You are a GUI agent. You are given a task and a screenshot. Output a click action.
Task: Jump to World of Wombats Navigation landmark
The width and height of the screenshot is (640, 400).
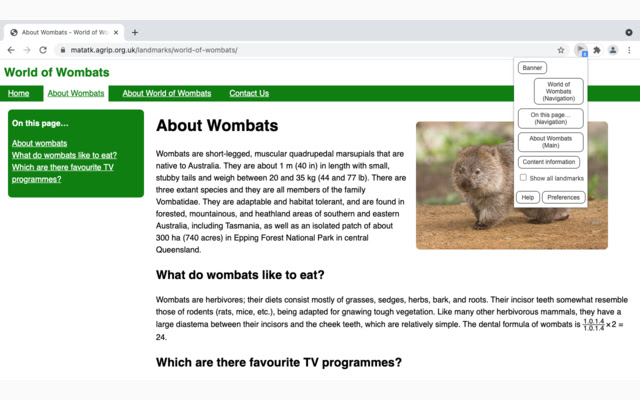558,91
